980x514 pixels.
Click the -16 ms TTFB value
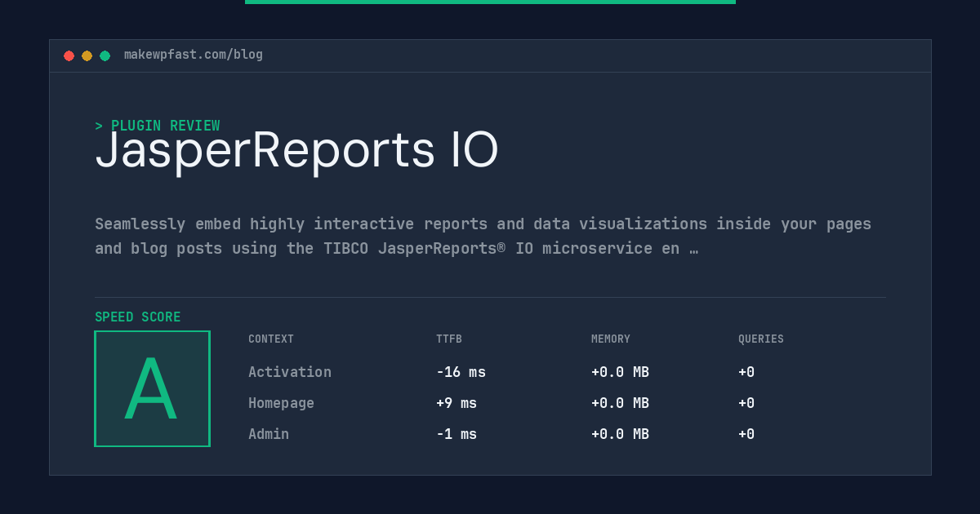[x=461, y=372]
